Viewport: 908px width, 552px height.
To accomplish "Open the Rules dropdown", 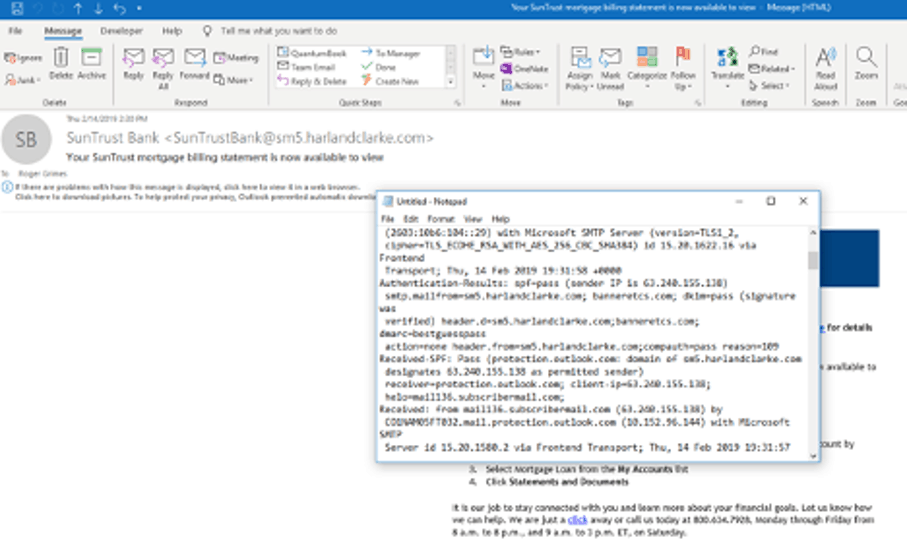I will tap(521, 52).
